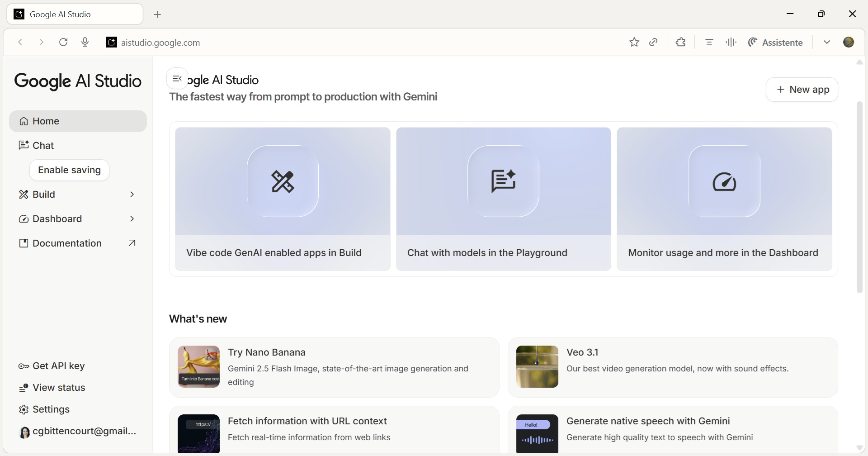
Task: Expand the Dashboard section chevron
Action: coord(132,219)
